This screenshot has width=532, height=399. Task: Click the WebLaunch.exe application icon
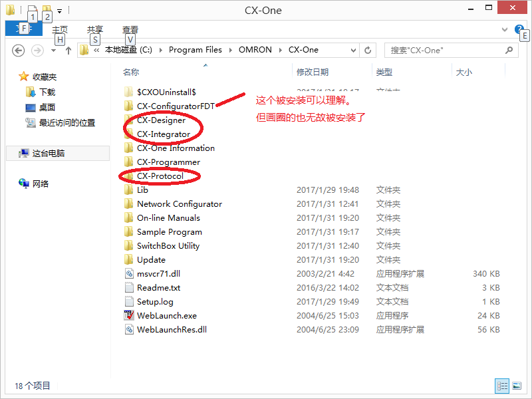click(130, 316)
